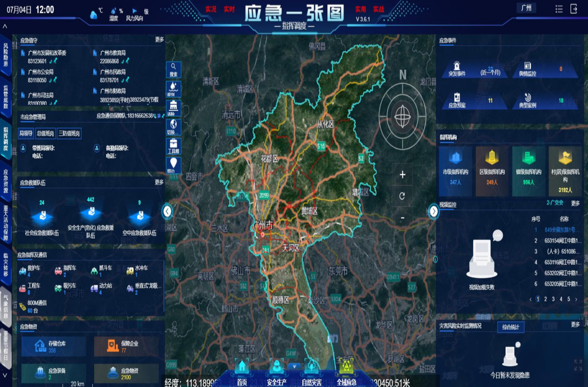Zoom in the map with plus button
The height and width of the screenshot is (387, 588).
[x=402, y=175]
